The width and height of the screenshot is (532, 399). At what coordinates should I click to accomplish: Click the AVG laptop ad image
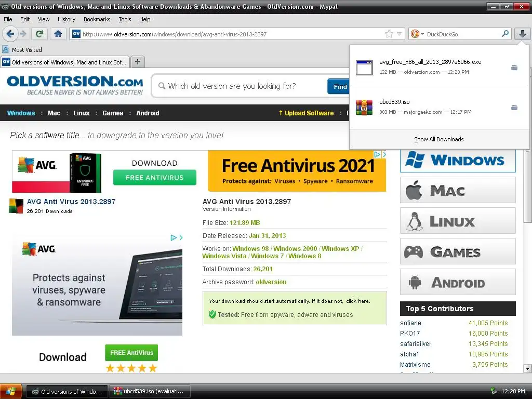[97, 284]
